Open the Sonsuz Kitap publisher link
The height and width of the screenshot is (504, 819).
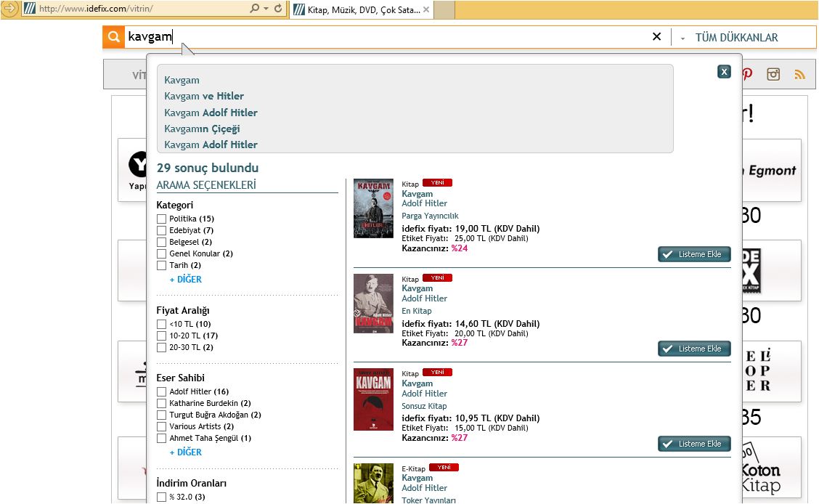(x=424, y=406)
